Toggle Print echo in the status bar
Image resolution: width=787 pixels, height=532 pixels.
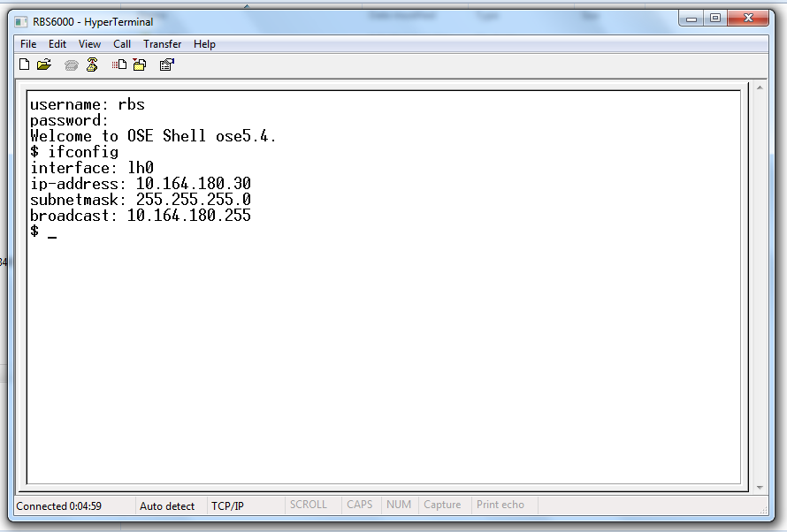[x=500, y=505]
